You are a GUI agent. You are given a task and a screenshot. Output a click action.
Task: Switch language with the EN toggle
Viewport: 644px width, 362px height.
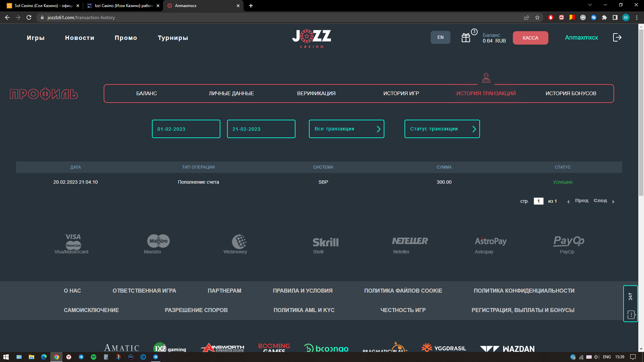pyautogui.click(x=440, y=38)
